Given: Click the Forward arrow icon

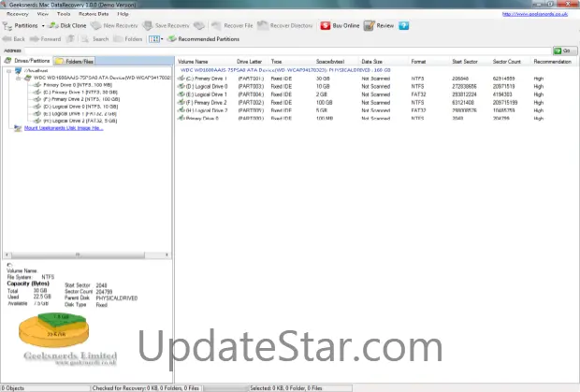Looking at the screenshot, I should point(35,39).
